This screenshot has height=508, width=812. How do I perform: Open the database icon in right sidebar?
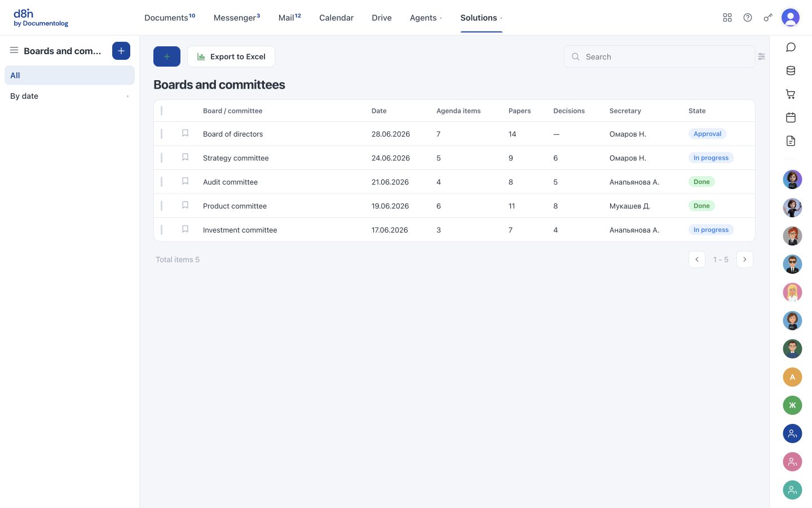click(x=791, y=71)
